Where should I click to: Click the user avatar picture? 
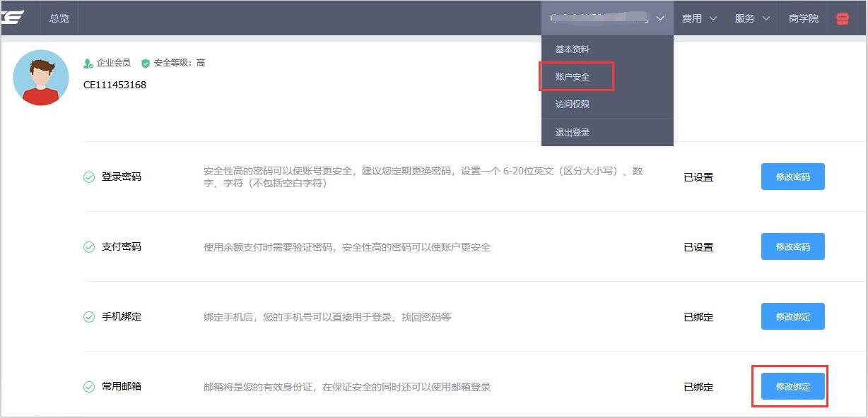click(41, 78)
